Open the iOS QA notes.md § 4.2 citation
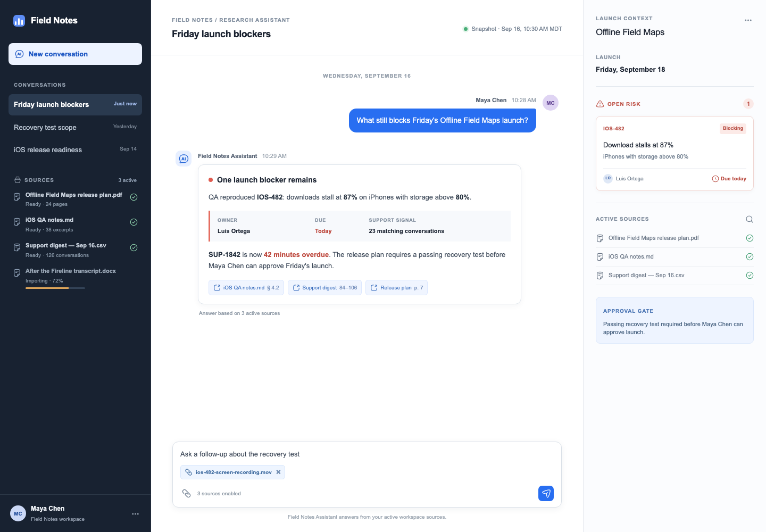 [246, 287]
